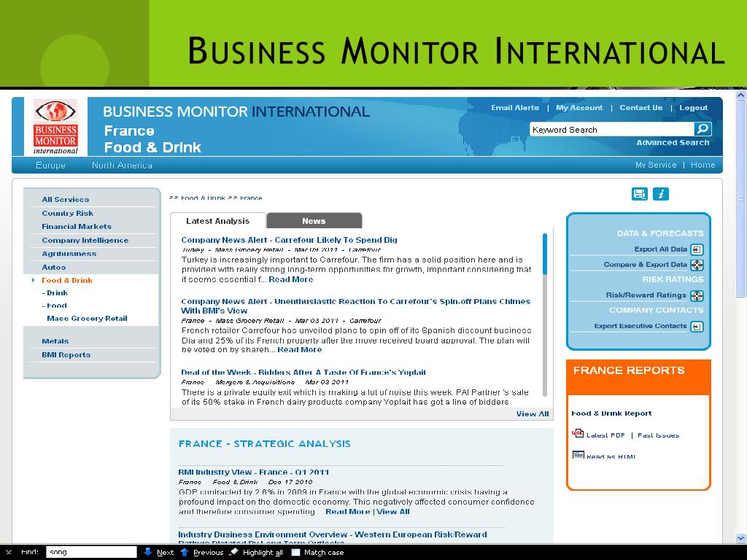Click Contact Us link
The height and width of the screenshot is (560, 747).
pos(640,108)
